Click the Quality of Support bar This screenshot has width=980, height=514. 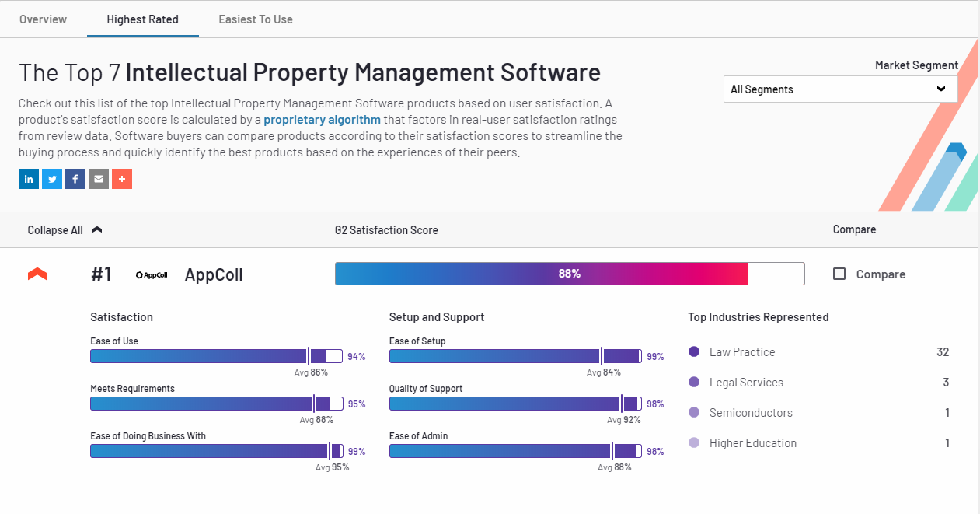(514, 404)
